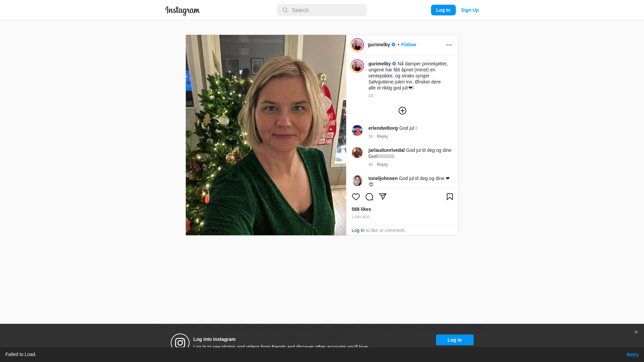Retry loading after Failed to Load
Image resolution: width=644 pixels, height=362 pixels.
pyautogui.click(x=633, y=355)
